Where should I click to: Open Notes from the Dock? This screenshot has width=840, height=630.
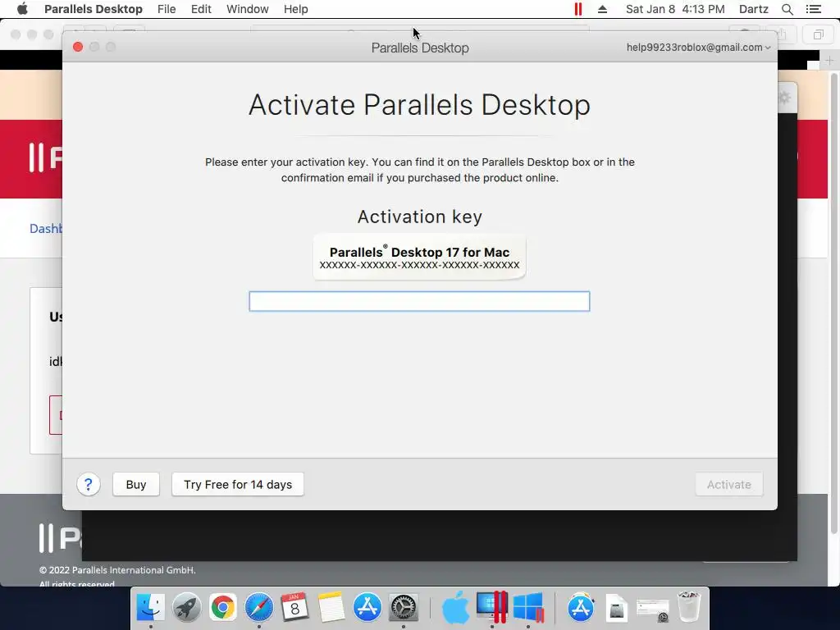[x=331, y=608]
